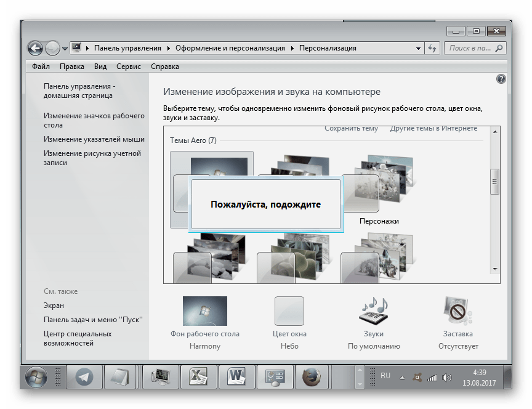Click Оформление и персонализация breadcrumb
Image resolution: width=532 pixels, height=409 pixels.
coord(230,48)
